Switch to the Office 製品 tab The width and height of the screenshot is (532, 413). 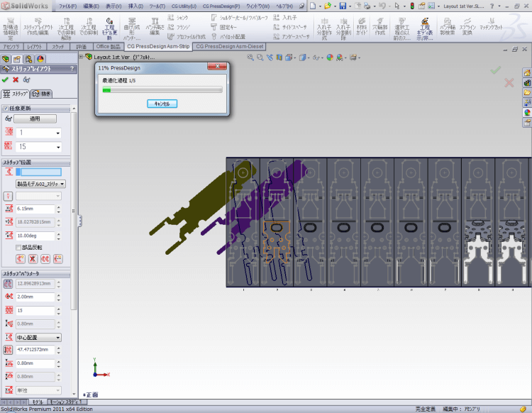pos(108,47)
